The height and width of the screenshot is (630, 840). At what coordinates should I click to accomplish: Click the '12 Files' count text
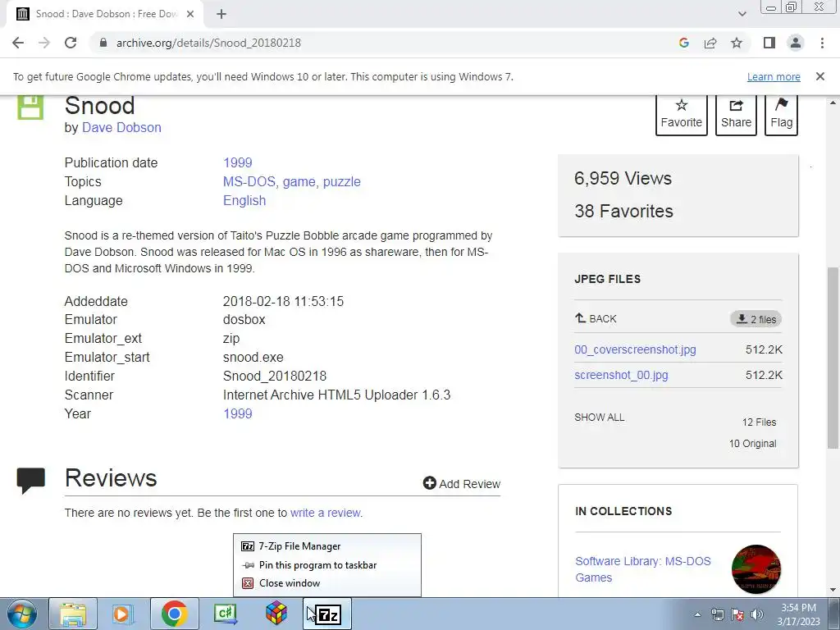(759, 422)
